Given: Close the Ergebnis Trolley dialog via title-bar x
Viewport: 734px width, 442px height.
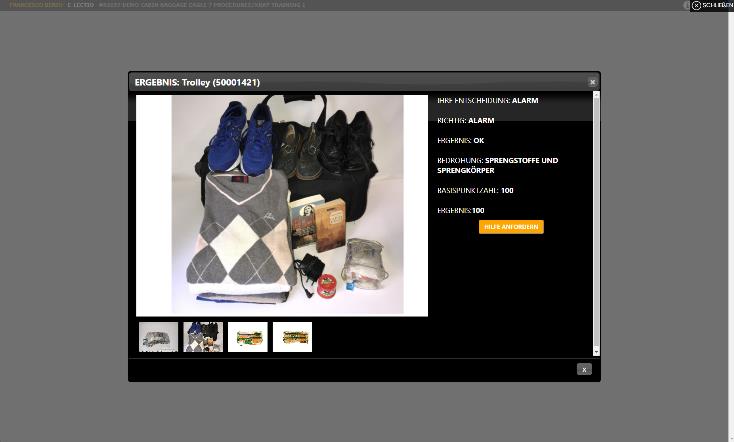Looking at the screenshot, I should pos(592,82).
